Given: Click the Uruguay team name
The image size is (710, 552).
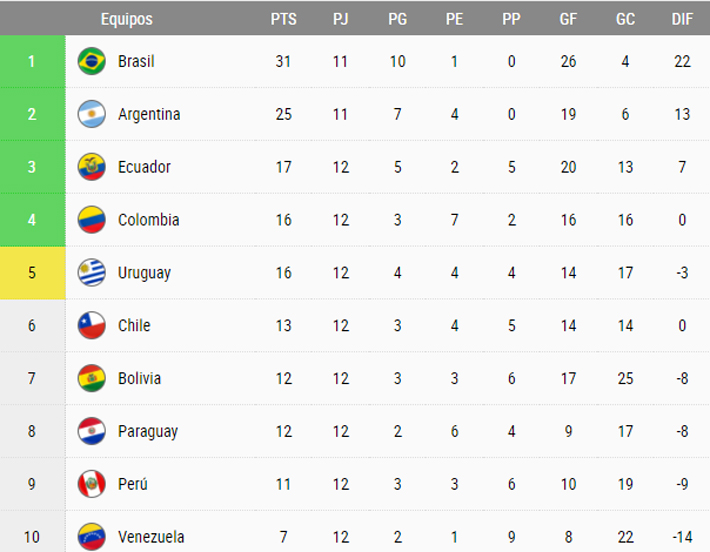Looking at the screenshot, I should (144, 273).
